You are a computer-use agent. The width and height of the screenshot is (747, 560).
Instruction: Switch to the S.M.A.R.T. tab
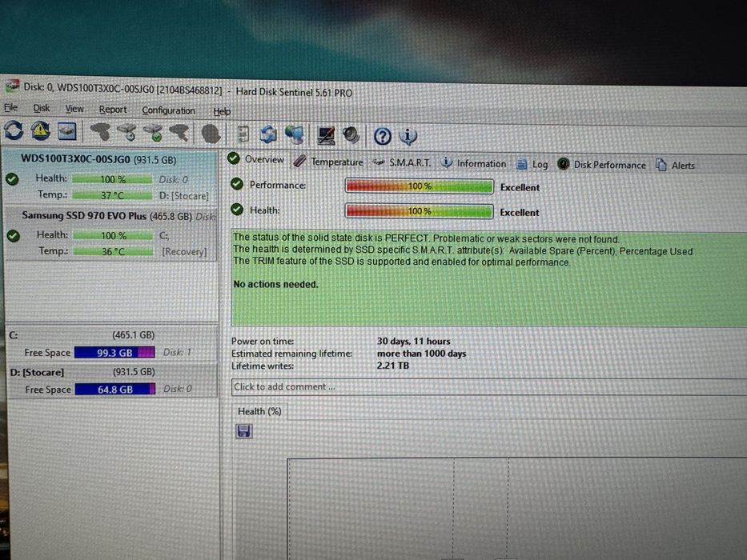[x=402, y=163]
